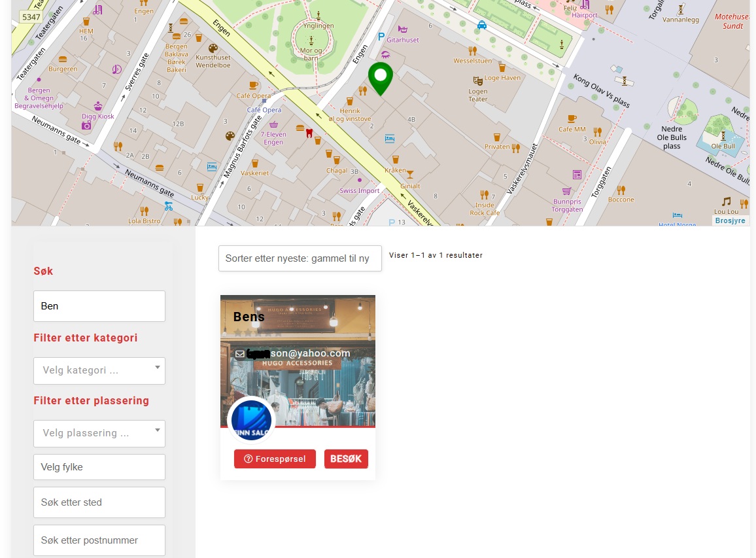Click the Kunsthuset Wendelboe palette icon
Screen dimensions: 756x558
(x=213, y=48)
